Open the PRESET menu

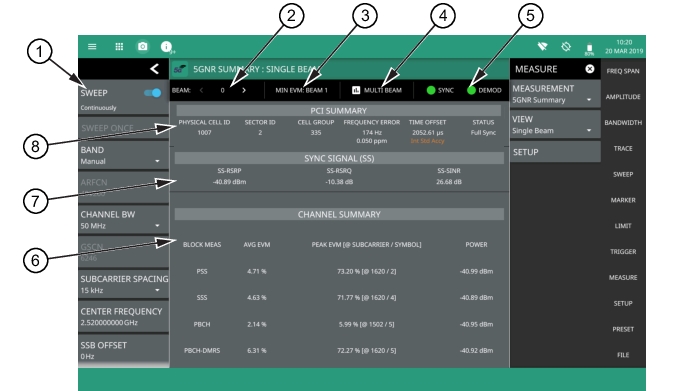(623, 329)
